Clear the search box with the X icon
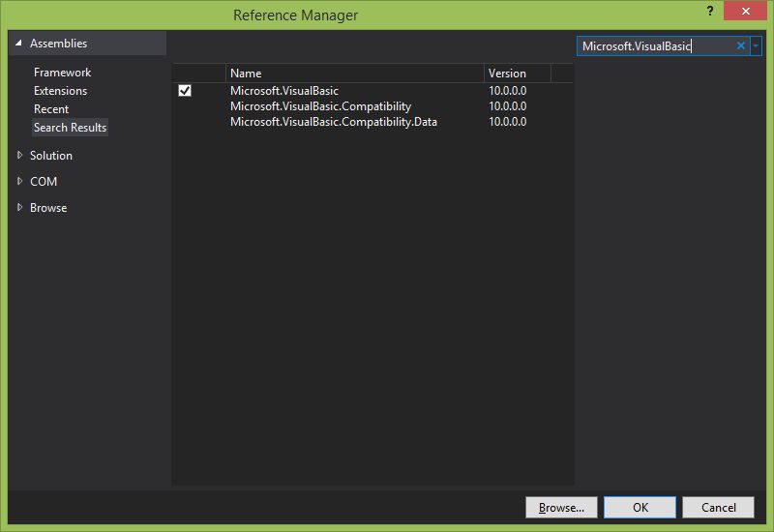The width and height of the screenshot is (774, 532). point(740,45)
